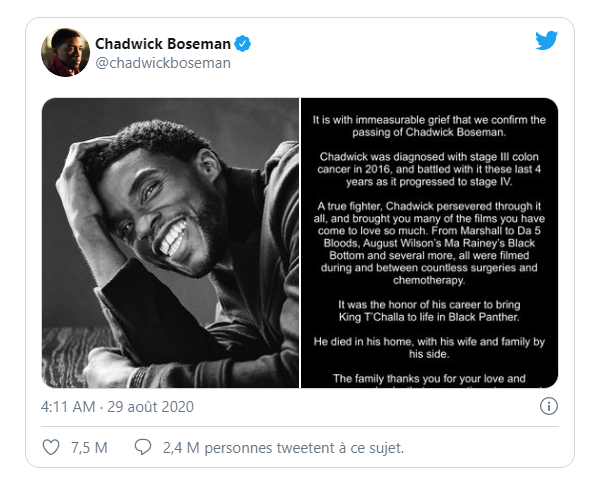
Task: Open the tweet info icon
Action: click(548, 406)
